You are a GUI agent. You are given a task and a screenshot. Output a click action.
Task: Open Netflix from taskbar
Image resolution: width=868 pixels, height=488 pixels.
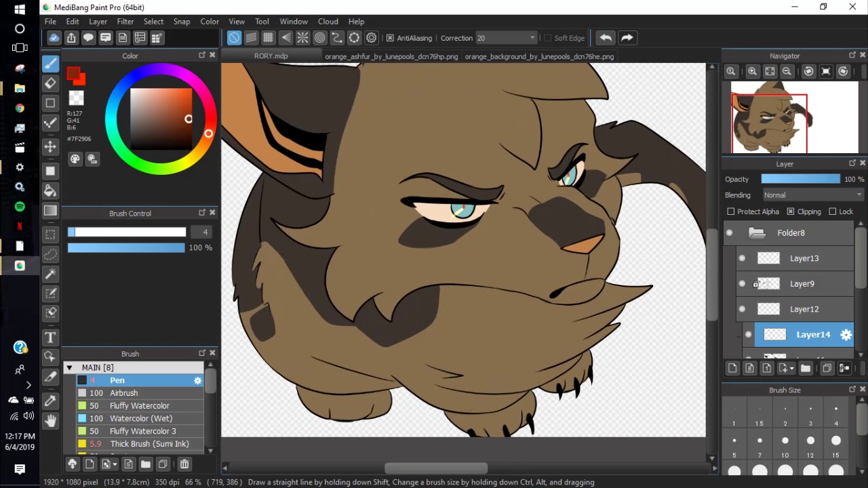pyautogui.click(x=20, y=226)
